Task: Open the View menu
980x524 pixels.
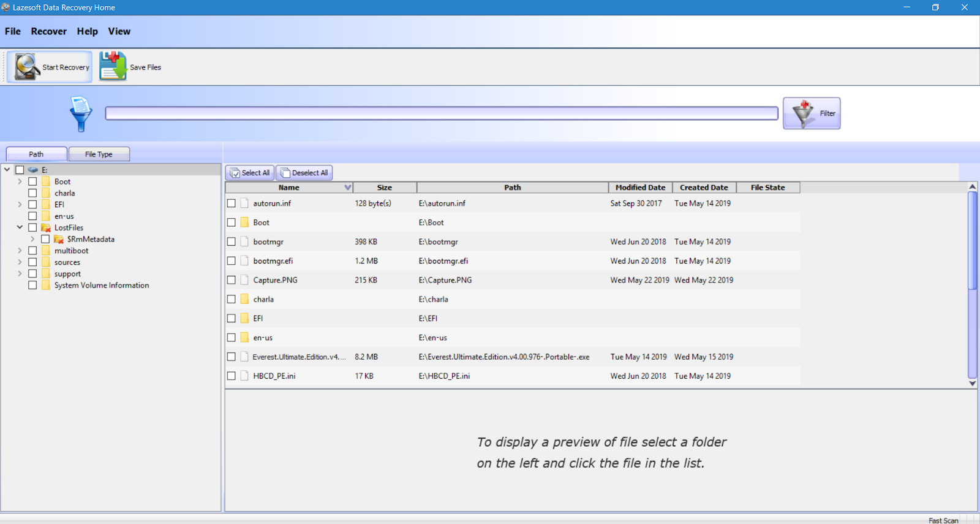Action: point(119,31)
